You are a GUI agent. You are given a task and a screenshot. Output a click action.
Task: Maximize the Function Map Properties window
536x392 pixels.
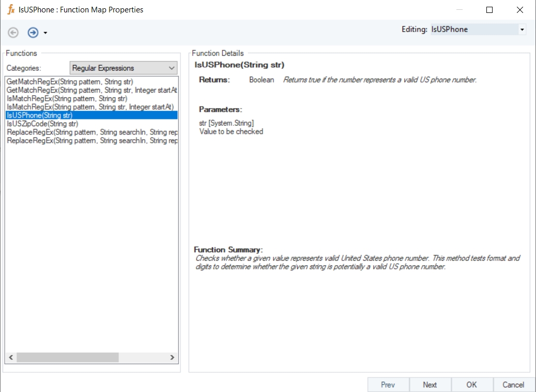[x=489, y=10]
